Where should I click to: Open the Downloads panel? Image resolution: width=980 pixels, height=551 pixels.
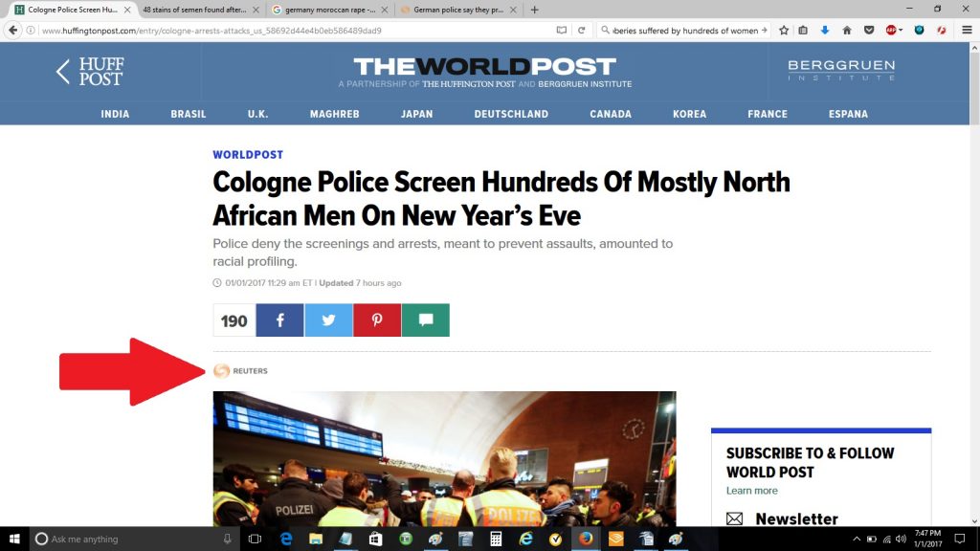pyautogui.click(x=825, y=30)
